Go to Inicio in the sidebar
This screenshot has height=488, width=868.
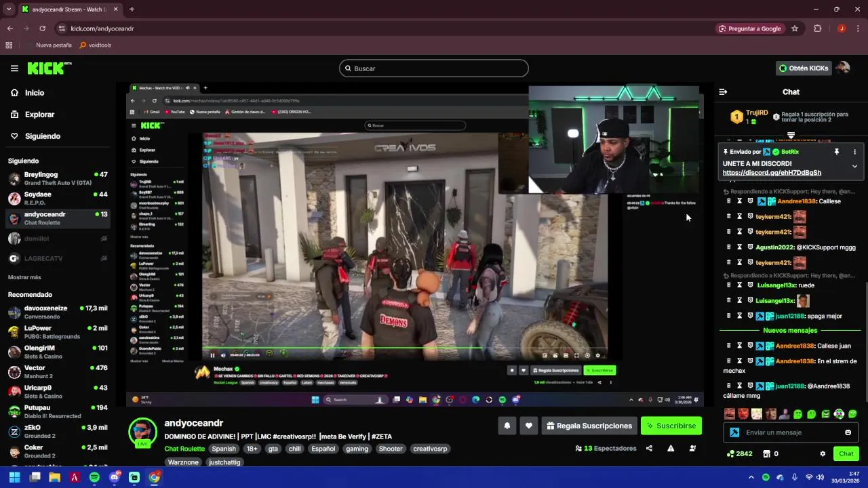[x=34, y=93]
